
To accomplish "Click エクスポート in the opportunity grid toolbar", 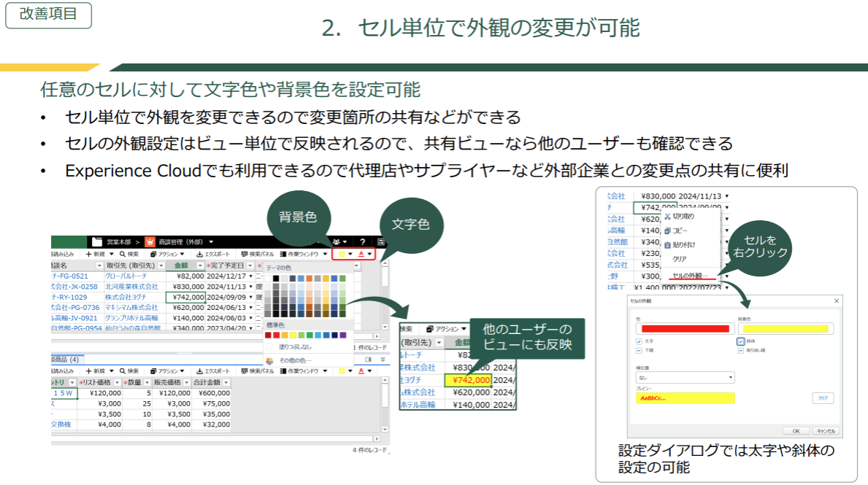I will pyautogui.click(x=213, y=254).
